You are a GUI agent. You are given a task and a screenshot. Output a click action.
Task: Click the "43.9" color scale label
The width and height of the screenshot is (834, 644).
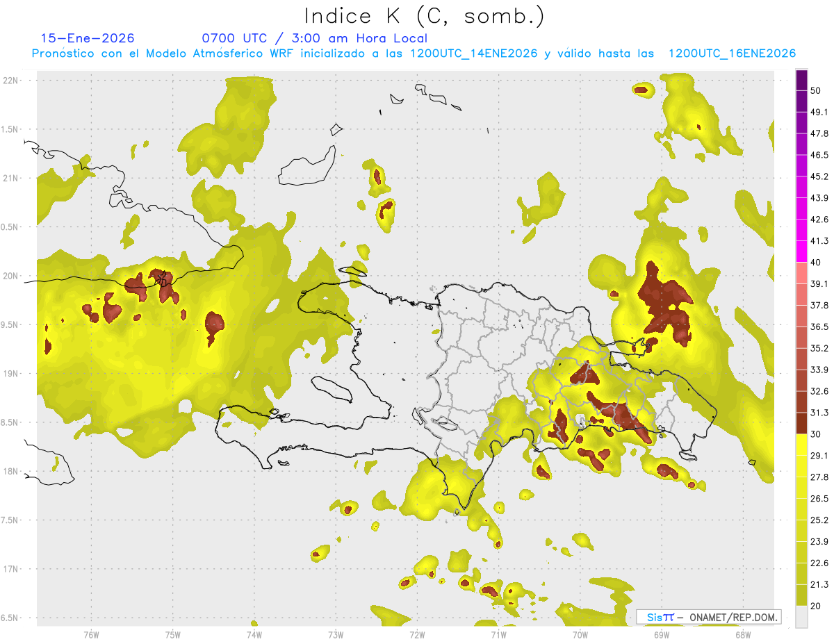click(x=819, y=198)
